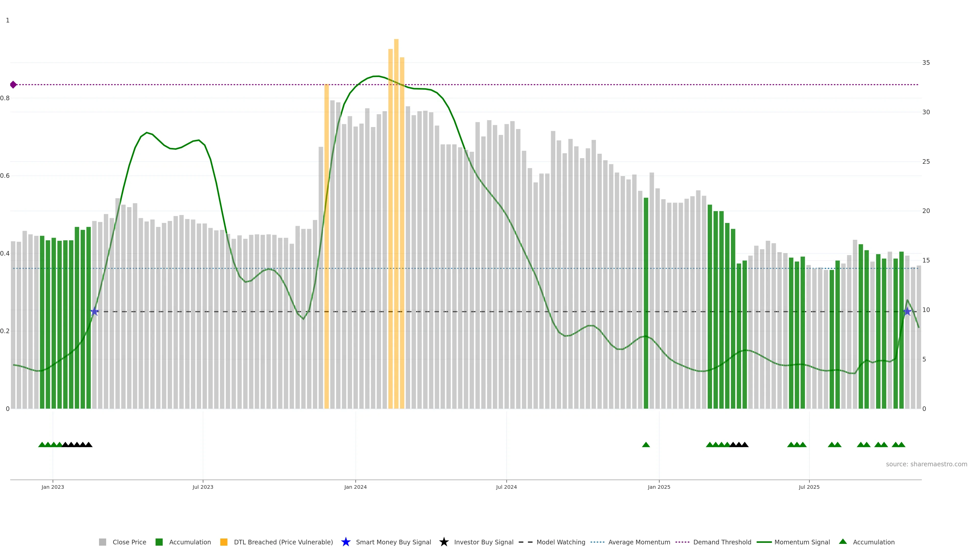Click the tall green bar near Dec 2024
Viewport: 980px width, 551px height.
coord(646,304)
